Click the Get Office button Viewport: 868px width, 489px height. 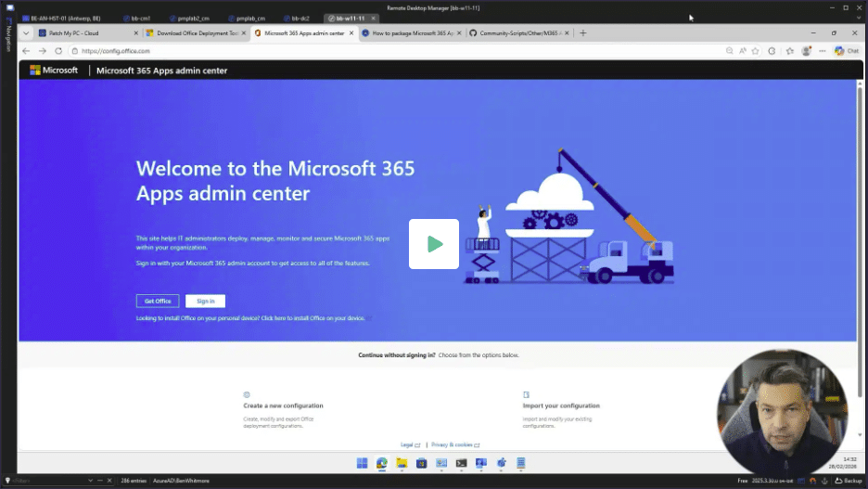157,301
